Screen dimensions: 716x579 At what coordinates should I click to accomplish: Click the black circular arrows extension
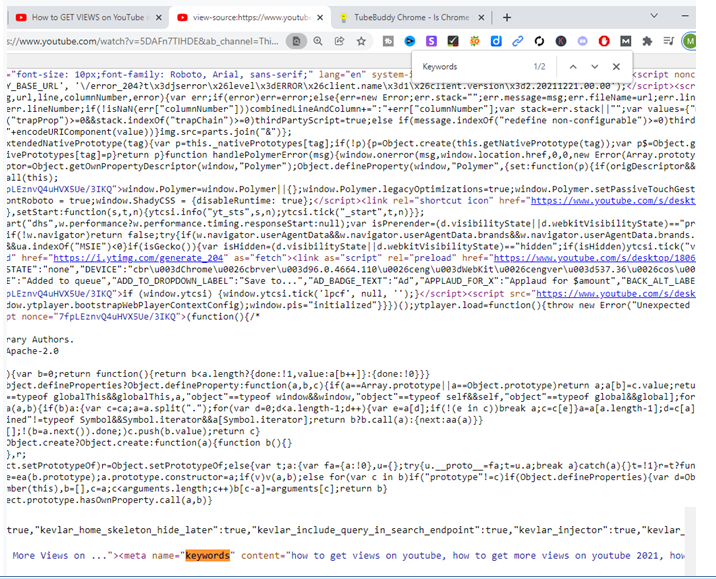pos(539,41)
